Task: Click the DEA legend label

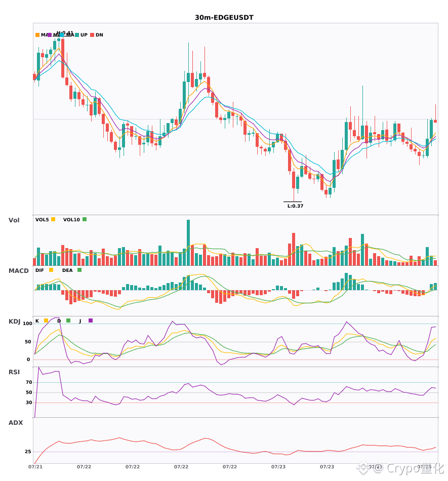Action: click(67, 270)
